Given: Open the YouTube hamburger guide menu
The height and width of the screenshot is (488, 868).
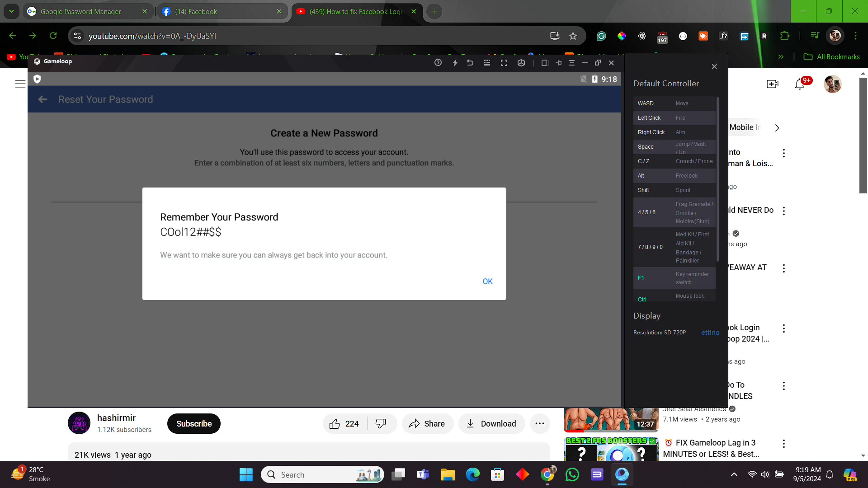Looking at the screenshot, I should tap(20, 84).
